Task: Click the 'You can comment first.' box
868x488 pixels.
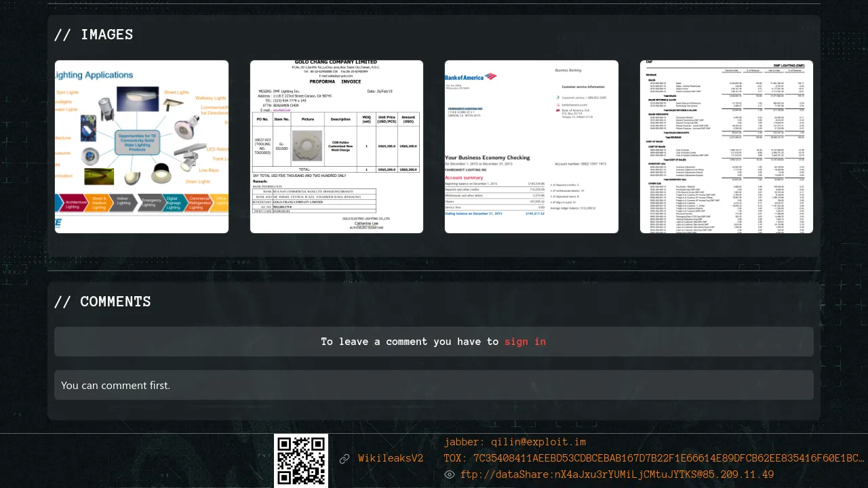Action: tap(434, 385)
